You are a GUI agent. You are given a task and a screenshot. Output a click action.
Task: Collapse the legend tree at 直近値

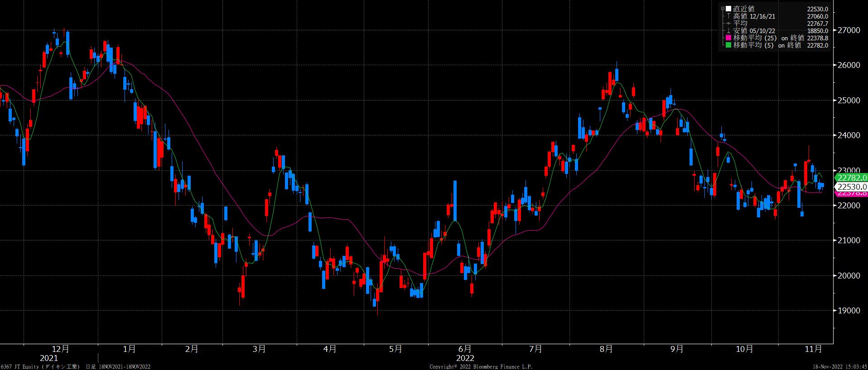(723, 9)
